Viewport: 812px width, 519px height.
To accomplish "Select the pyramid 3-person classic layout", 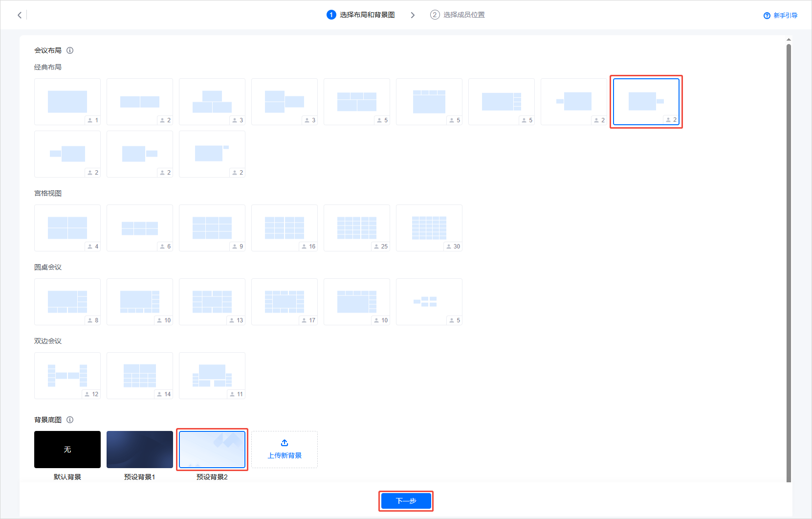I will coord(212,102).
